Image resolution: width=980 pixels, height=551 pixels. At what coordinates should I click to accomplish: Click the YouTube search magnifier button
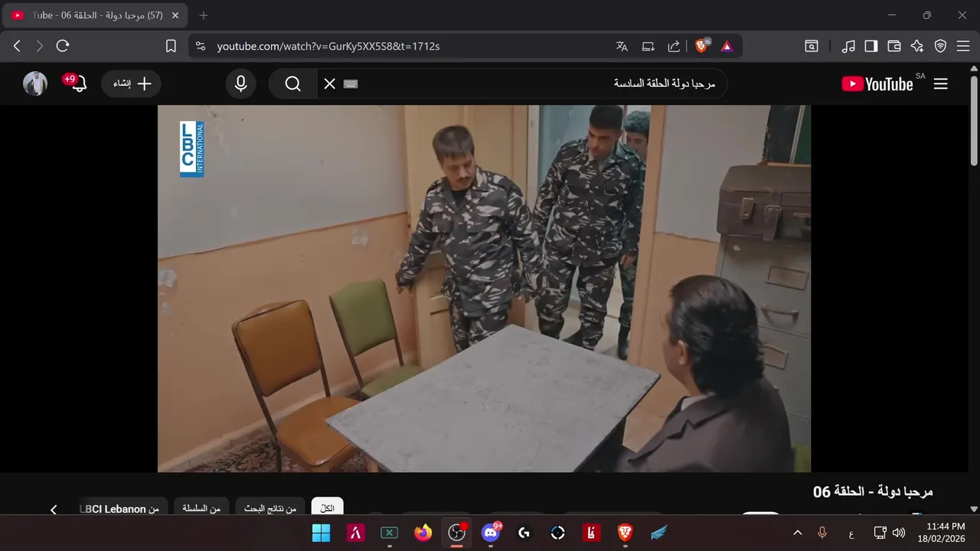tap(293, 83)
